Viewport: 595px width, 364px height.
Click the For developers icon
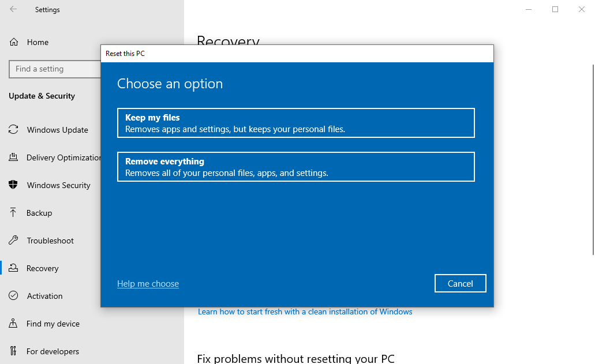click(13, 351)
